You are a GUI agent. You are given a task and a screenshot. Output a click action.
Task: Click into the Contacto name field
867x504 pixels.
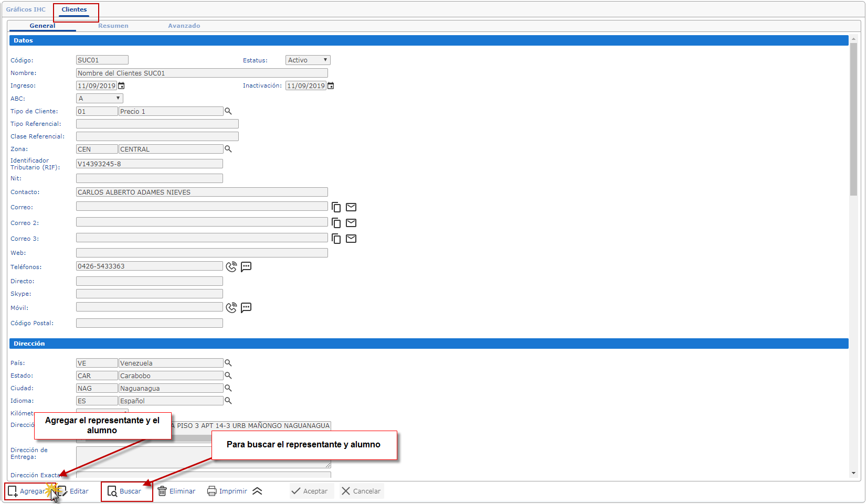(x=202, y=192)
